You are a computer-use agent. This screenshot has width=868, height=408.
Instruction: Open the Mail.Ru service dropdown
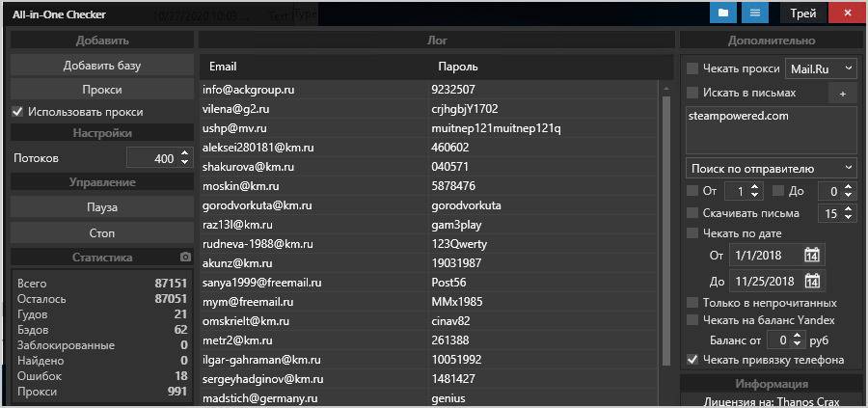tap(821, 68)
